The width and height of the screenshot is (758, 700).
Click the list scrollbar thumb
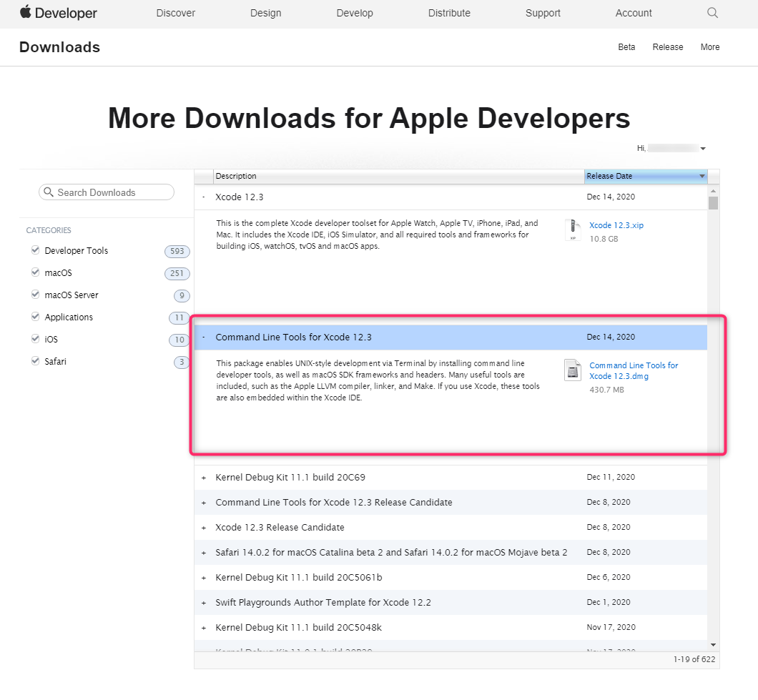[x=713, y=203]
